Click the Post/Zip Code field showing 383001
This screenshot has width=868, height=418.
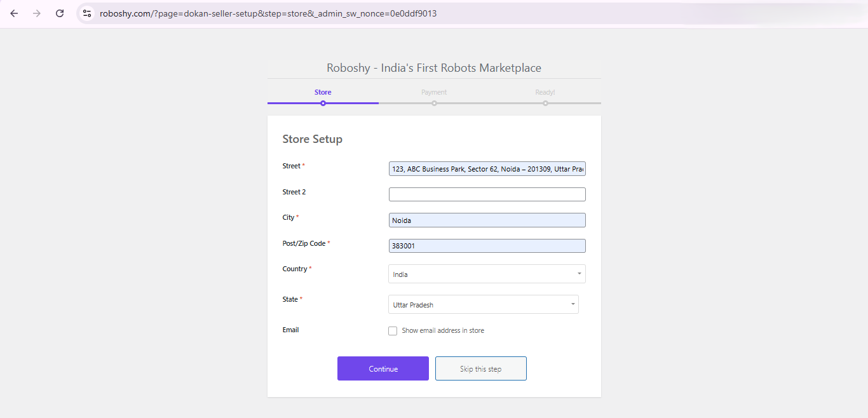tap(487, 245)
